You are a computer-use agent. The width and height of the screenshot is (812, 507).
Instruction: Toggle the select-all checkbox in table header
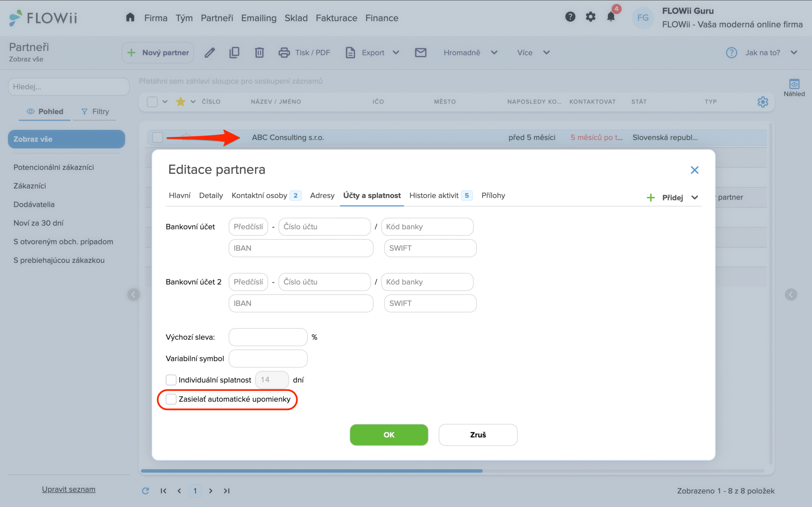[152, 102]
